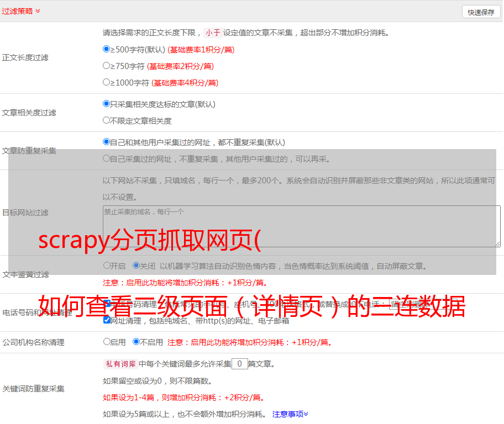Click the 文章相关度过滤 row label
The height and width of the screenshot is (424, 504).
(x=29, y=113)
